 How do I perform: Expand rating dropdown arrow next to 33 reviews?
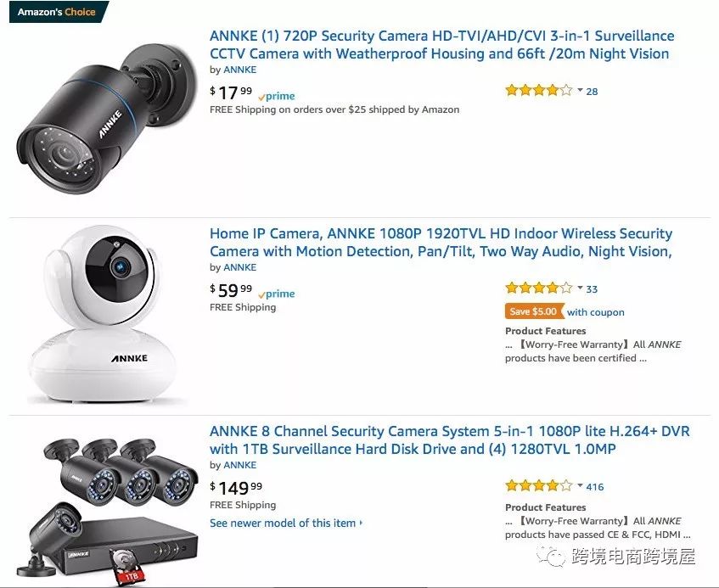580,288
